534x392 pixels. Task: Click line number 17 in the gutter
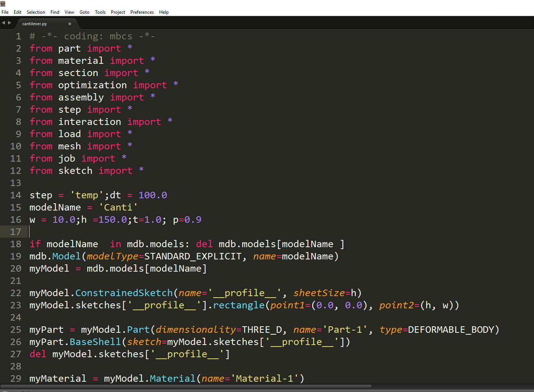pyautogui.click(x=16, y=232)
